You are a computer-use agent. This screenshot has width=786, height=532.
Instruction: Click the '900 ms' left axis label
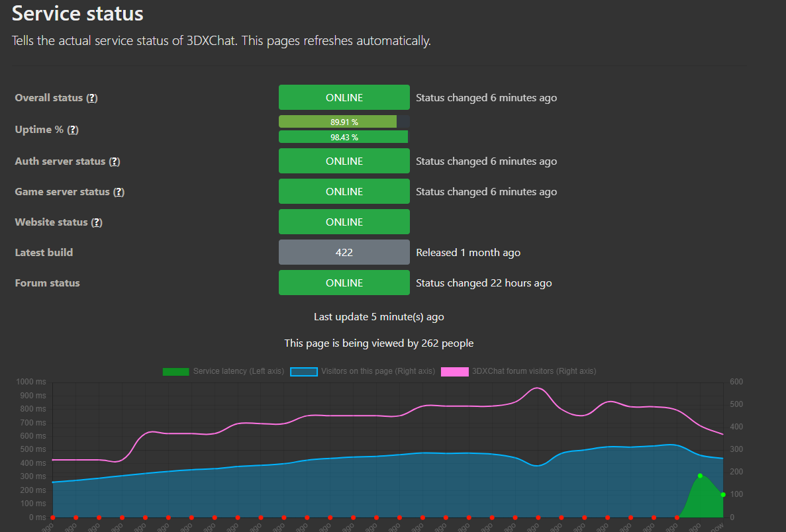click(33, 396)
